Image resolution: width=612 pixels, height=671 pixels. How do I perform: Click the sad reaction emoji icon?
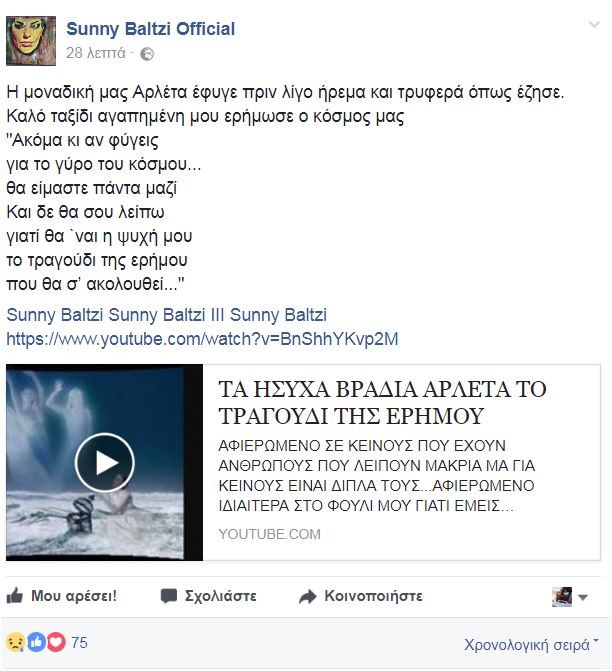click(15, 642)
